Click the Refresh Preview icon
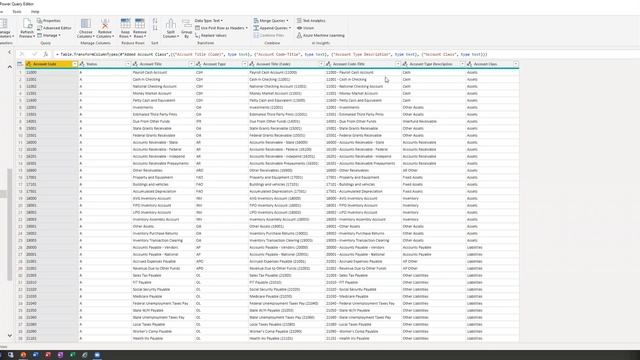This screenshot has width=640, height=360. click(x=27, y=24)
